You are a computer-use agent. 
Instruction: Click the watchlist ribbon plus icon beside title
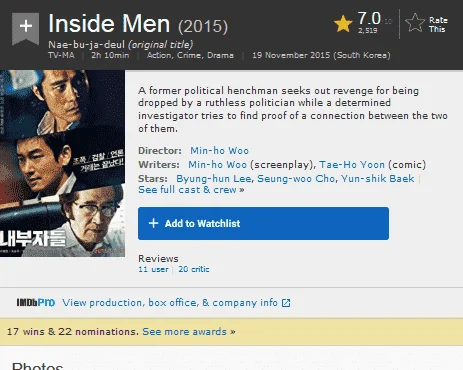point(26,28)
